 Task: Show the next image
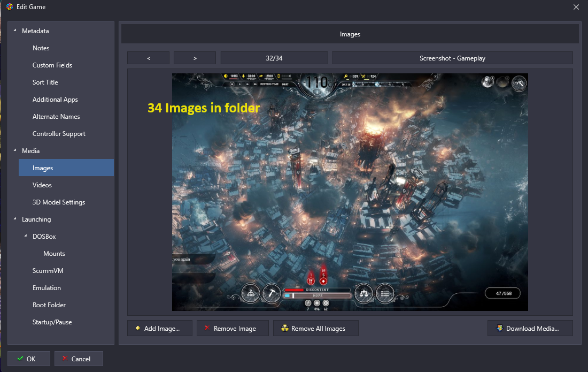195,58
